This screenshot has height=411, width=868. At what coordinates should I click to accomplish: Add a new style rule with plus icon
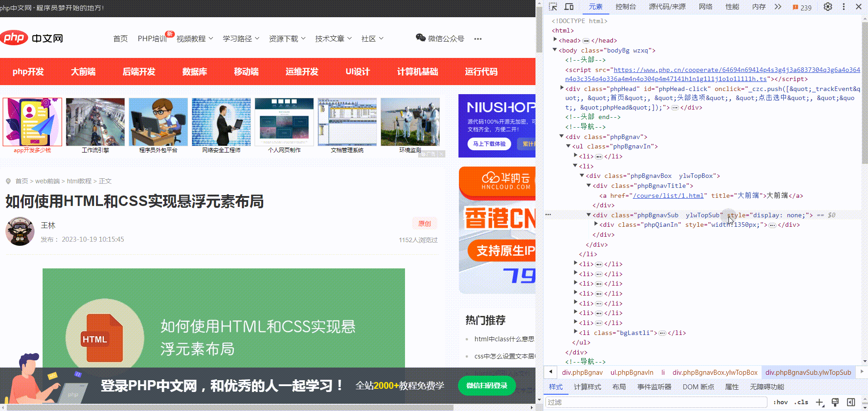click(x=820, y=402)
